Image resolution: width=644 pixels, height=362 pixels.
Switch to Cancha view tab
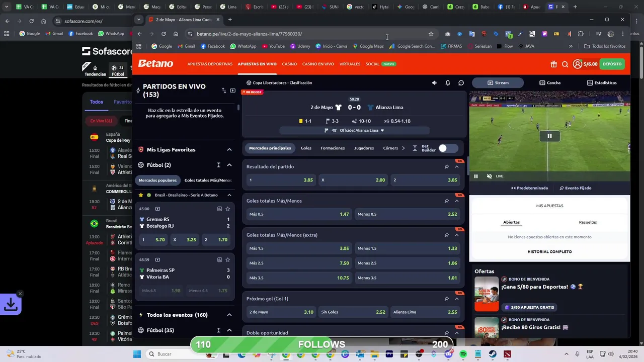coord(549,82)
